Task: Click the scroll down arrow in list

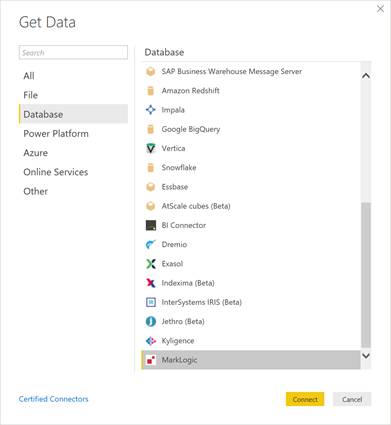Action: [366, 356]
